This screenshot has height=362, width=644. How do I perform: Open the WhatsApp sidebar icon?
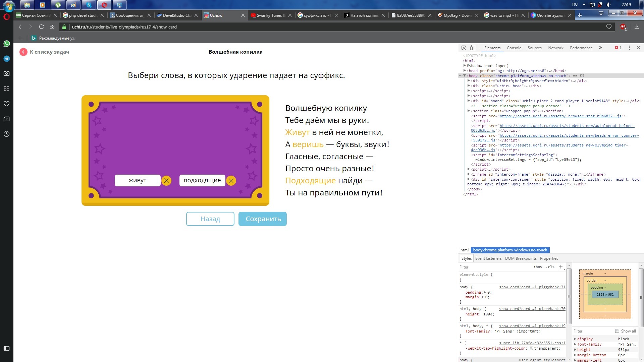click(x=6, y=44)
